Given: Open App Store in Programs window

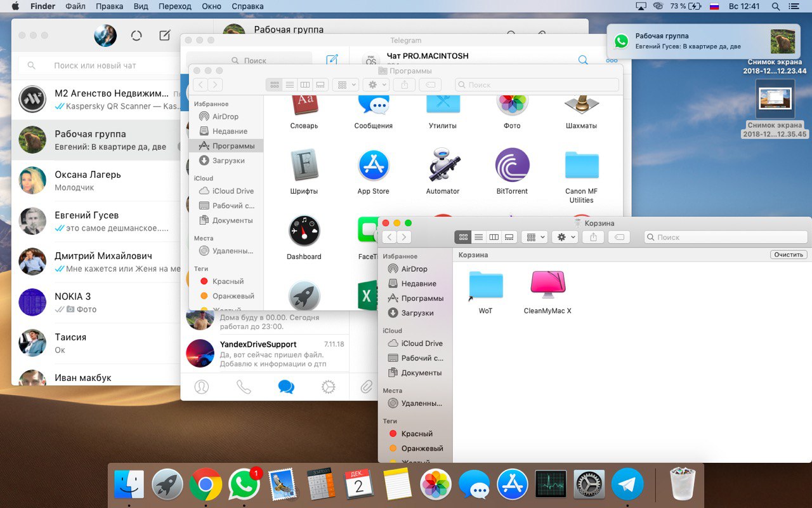Looking at the screenshot, I should [373, 166].
